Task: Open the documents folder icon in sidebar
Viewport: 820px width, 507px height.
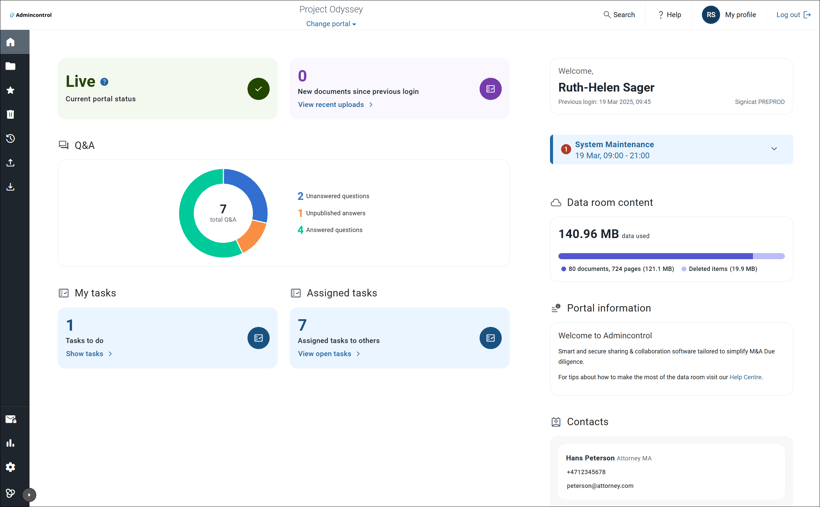Action: (11, 66)
